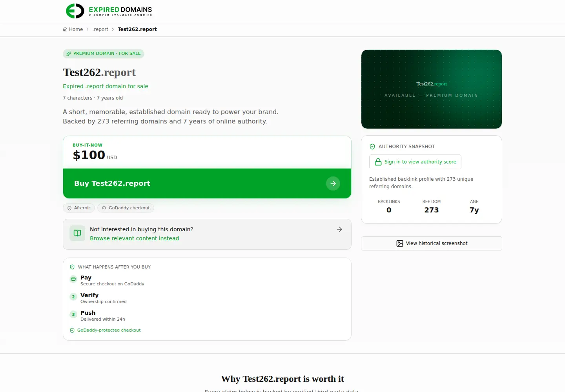Click the Age value 7y
This screenshot has height=392, width=565.
click(474, 210)
